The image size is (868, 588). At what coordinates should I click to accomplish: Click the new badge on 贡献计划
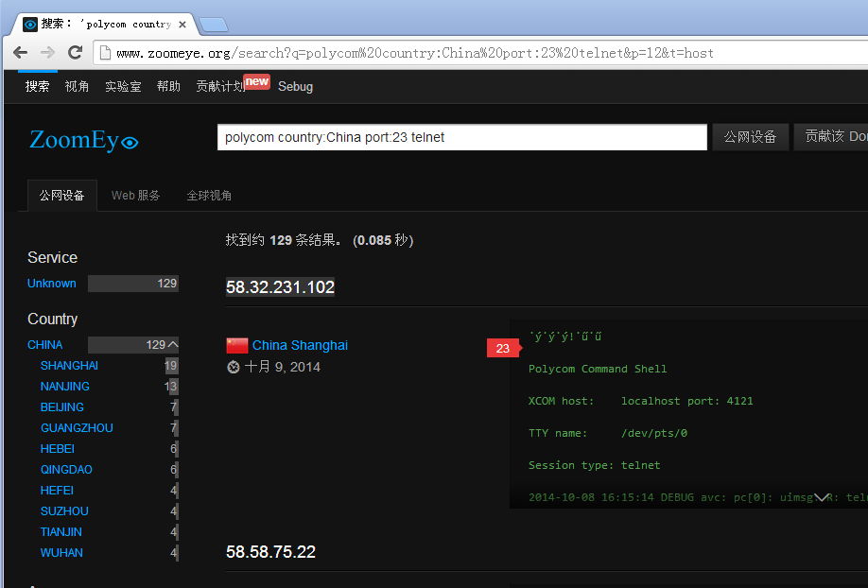257,81
